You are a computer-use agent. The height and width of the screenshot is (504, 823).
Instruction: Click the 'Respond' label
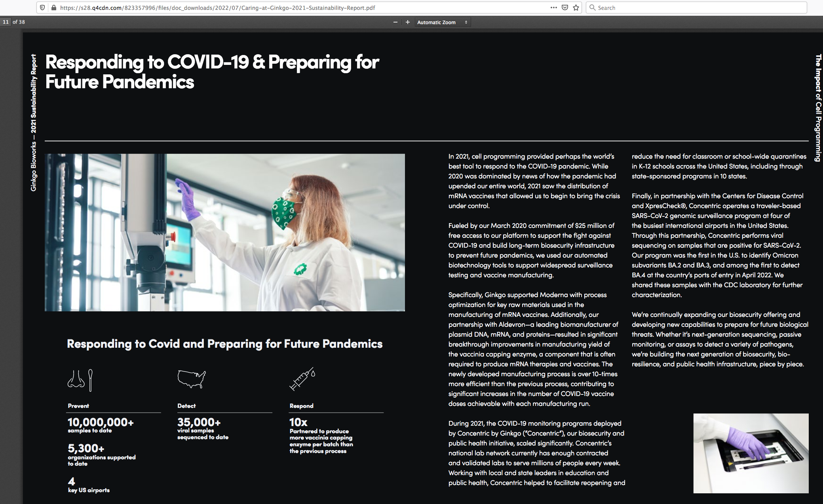[x=301, y=406]
